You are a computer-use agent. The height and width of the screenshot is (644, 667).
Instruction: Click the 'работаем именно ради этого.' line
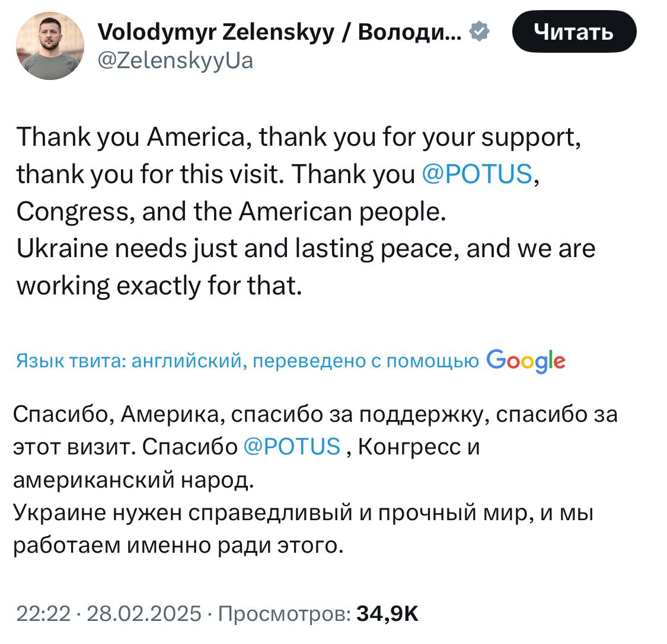click(178, 546)
